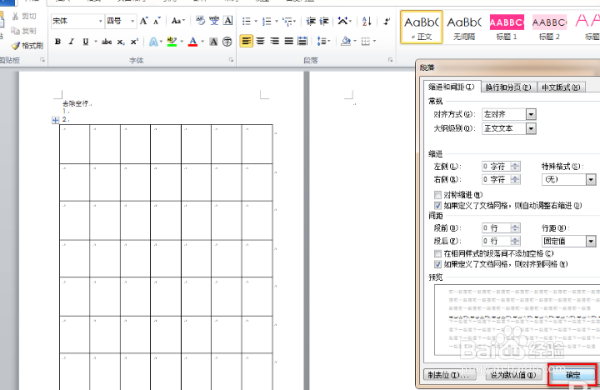600x390 pixels.
Task: Apply underline formatting
Action: (85, 41)
